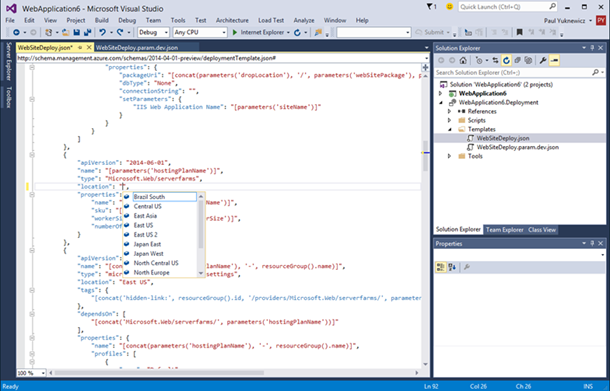The width and height of the screenshot is (610, 391).
Task: Open Toolbox side tab
Action: click(x=9, y=97)
